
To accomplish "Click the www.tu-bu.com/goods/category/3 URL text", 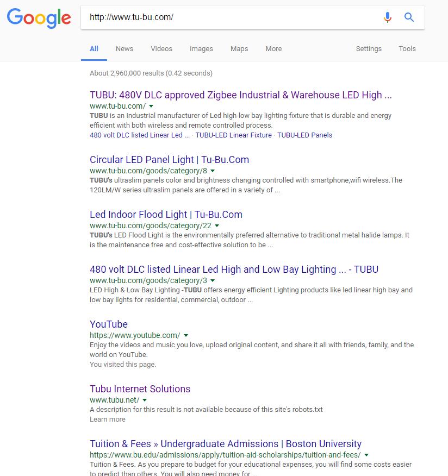I will pos(148,281).
